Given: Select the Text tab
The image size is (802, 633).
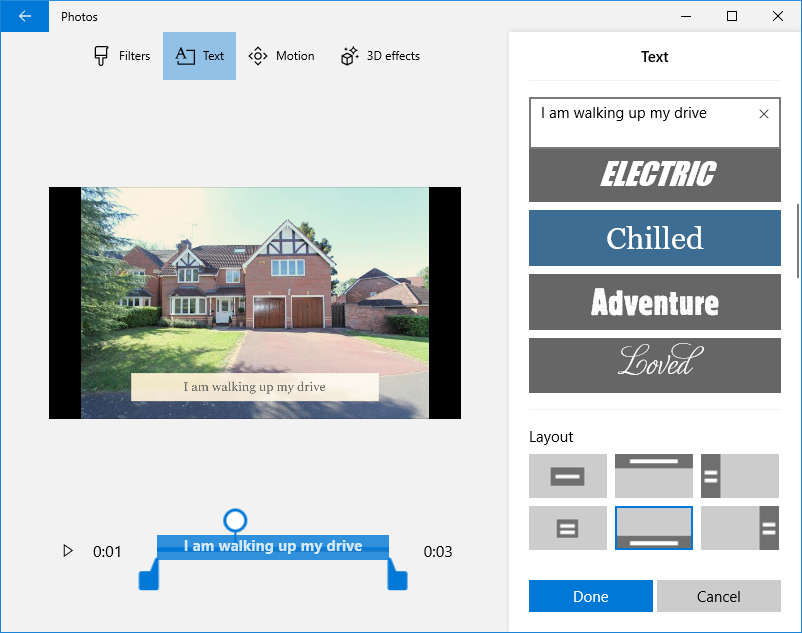Looking at the screenshot, I should [x=199, y=56].
